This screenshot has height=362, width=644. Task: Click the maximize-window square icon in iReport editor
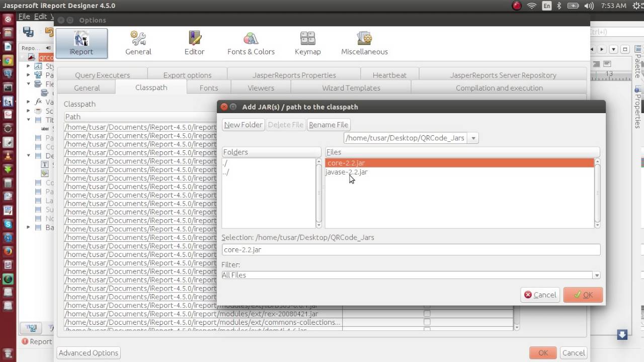click(x=625, y=49)
